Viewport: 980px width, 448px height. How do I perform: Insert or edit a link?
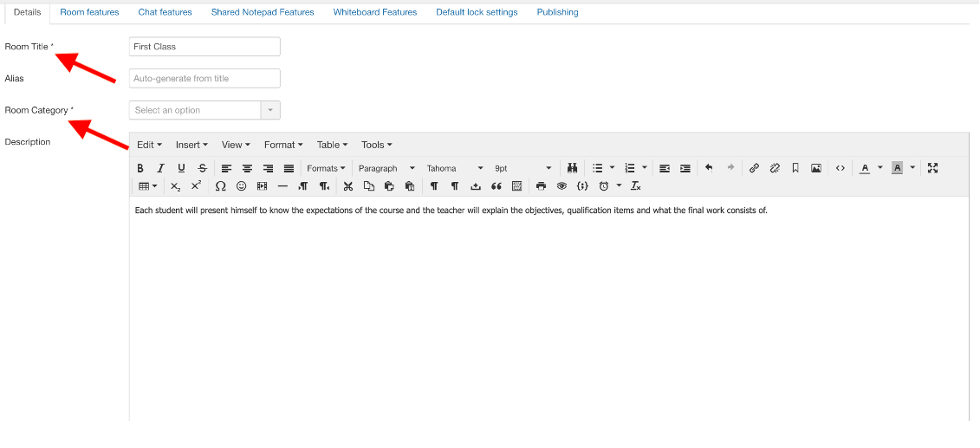(x=755, y=168)
